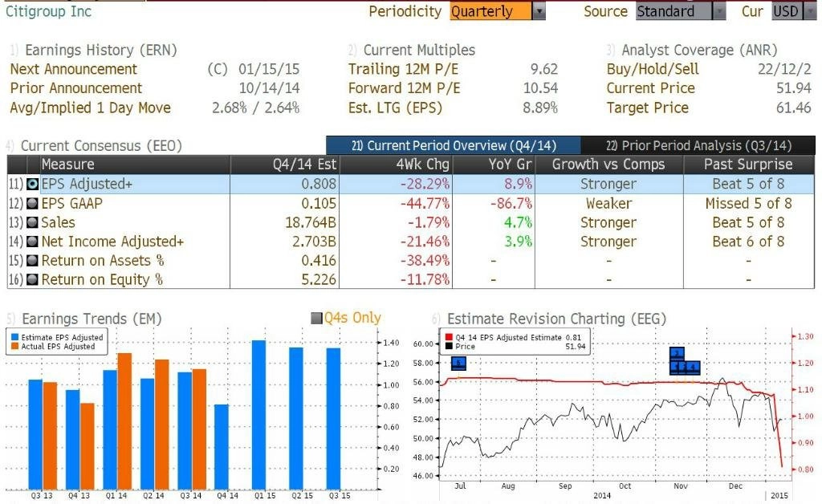Select the Sales measure radio button
The width and height of the screenshot is (822, 504).
(x=32, y=222)
